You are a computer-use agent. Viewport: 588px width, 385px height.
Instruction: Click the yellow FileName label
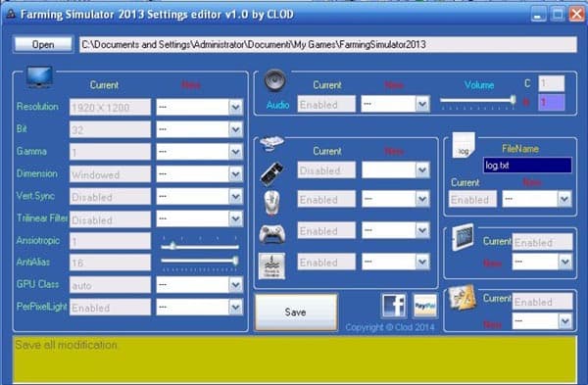click(520, 149)
